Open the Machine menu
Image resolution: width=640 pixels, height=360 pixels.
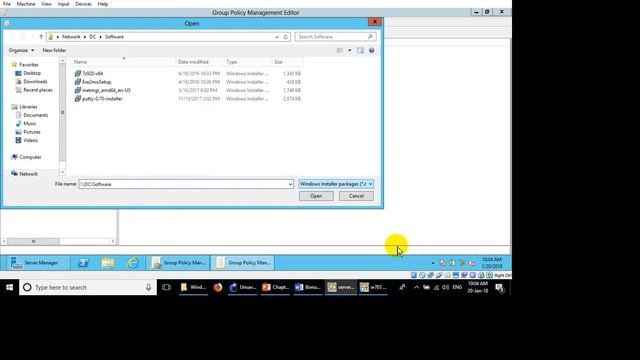[x=26, y=4]
